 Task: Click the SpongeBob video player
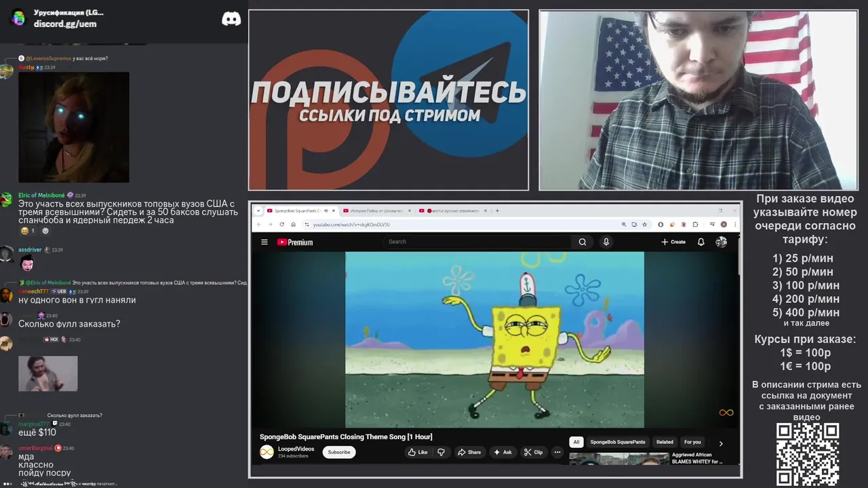click(x=494, y=340)
